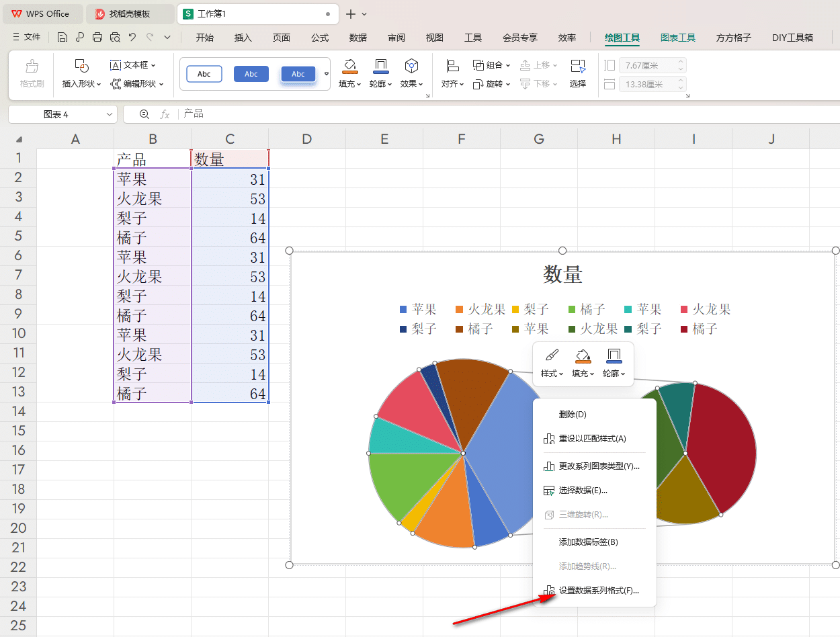Increase shape width stepper for 13.38厘米
The width and height of the screenshot is (840, 637).
(681, 81)
